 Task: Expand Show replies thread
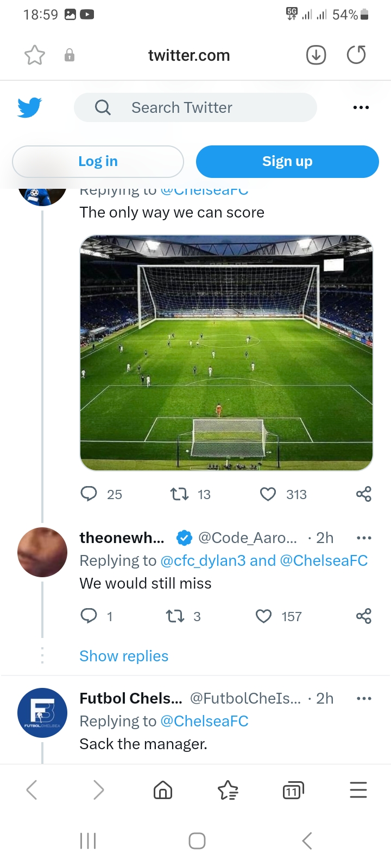pyautogui.click(x=124, y=656)
